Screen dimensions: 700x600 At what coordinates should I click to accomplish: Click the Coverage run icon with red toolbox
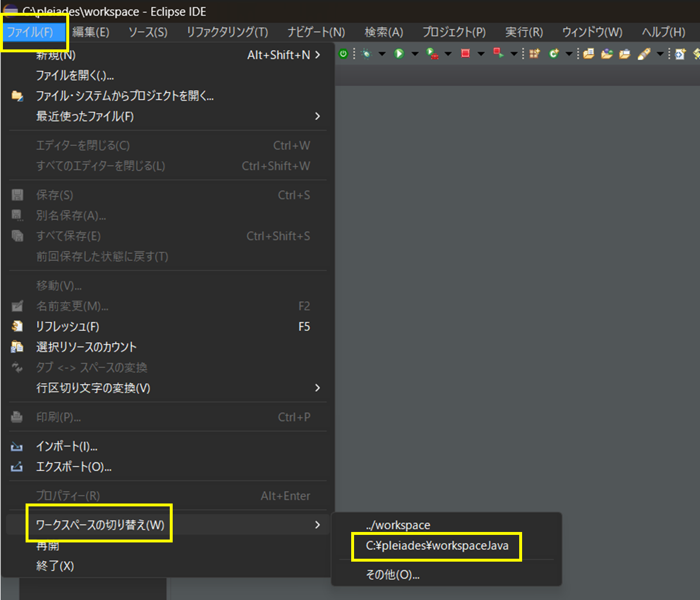433,54
